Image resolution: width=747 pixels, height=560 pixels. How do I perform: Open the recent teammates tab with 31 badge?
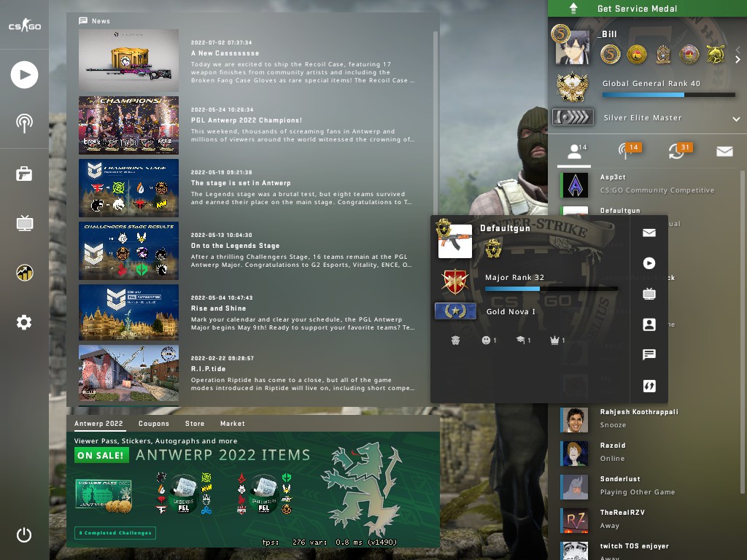681,152
